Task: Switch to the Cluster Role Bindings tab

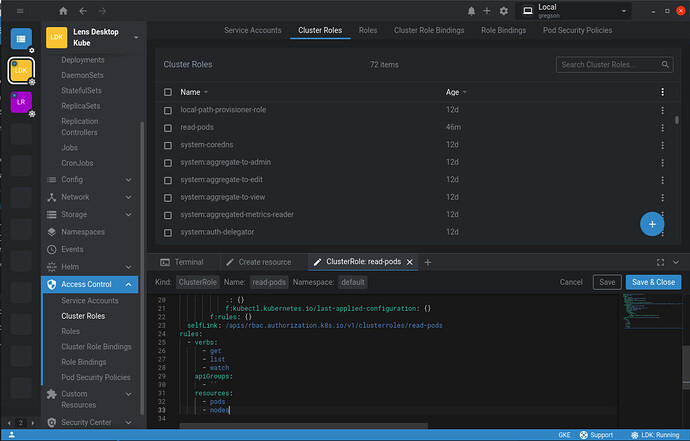Action: coord(428,31)
